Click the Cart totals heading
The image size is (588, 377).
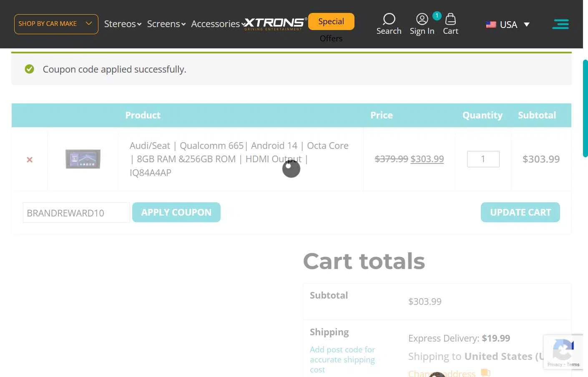pyautogui.click(x=364, y=261)
